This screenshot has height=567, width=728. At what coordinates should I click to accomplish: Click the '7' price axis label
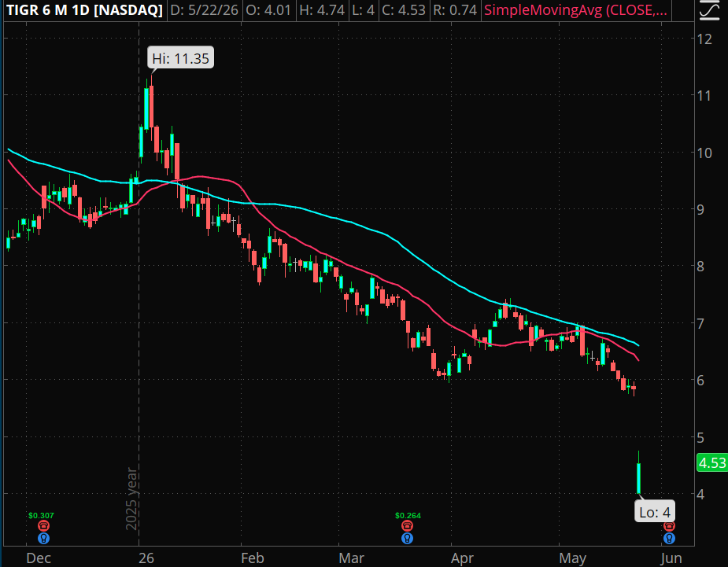(700, 323)
